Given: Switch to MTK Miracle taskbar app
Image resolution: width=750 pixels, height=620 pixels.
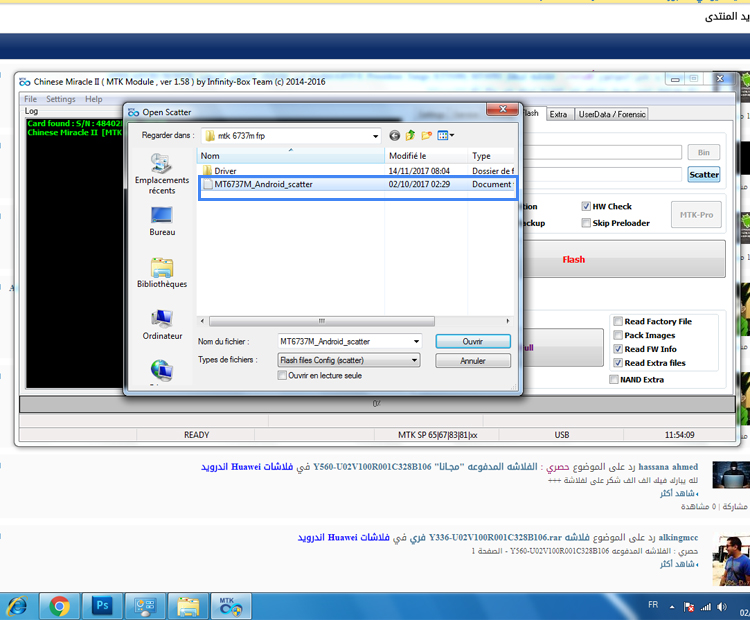Looking at the screenshot, I should (x=231, y=607).
